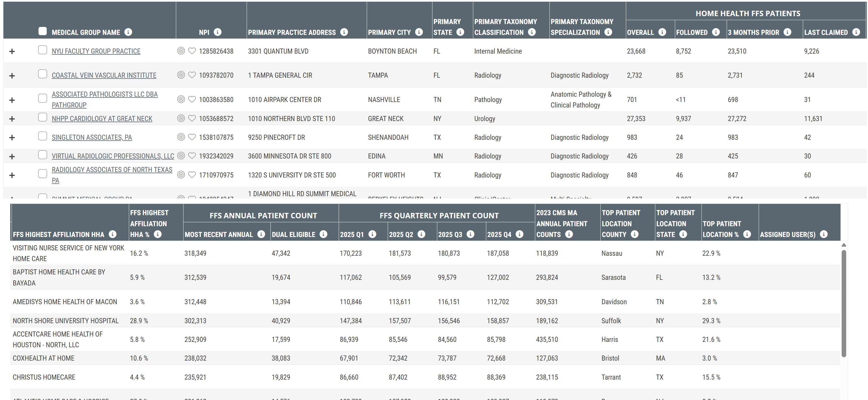Expand the NYU Faculty Group Practice row
868x400 pixels.
click(12, 51)
